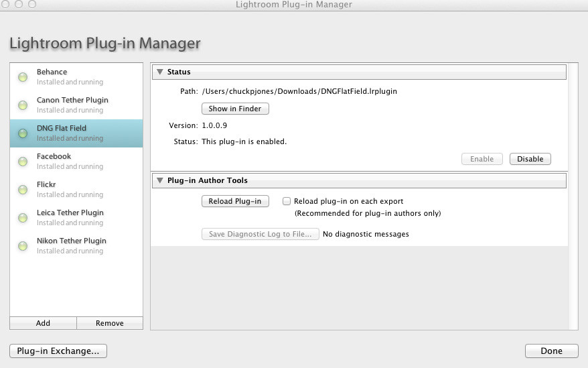Click the green indicator beside Flickr

click(x=23, y=190)
